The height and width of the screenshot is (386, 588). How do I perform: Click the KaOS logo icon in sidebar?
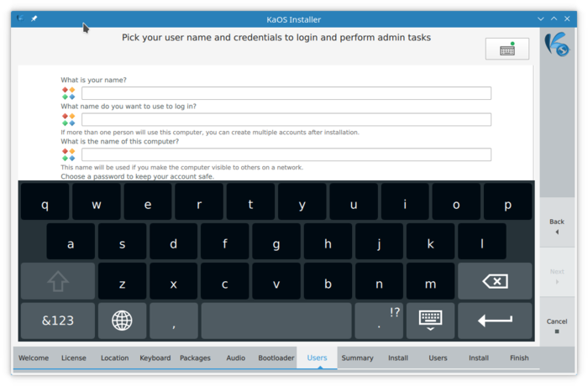(557, 44)
